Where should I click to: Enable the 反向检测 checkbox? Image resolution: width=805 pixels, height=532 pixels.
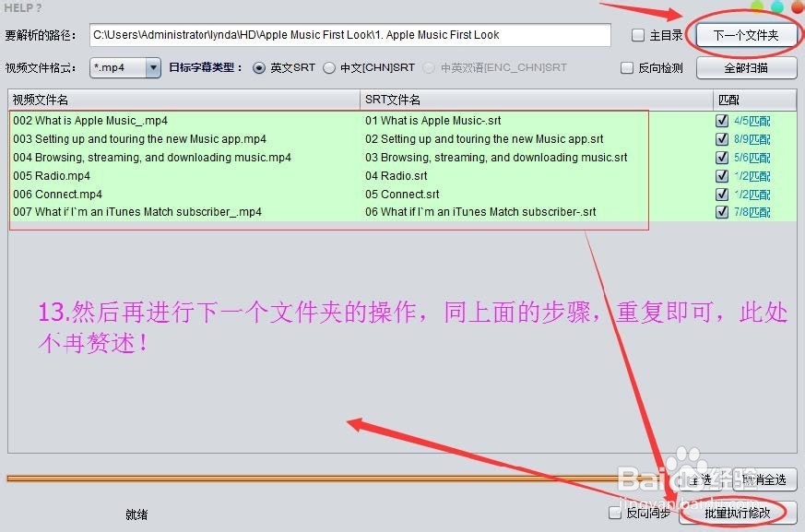[x=626, y=68]
